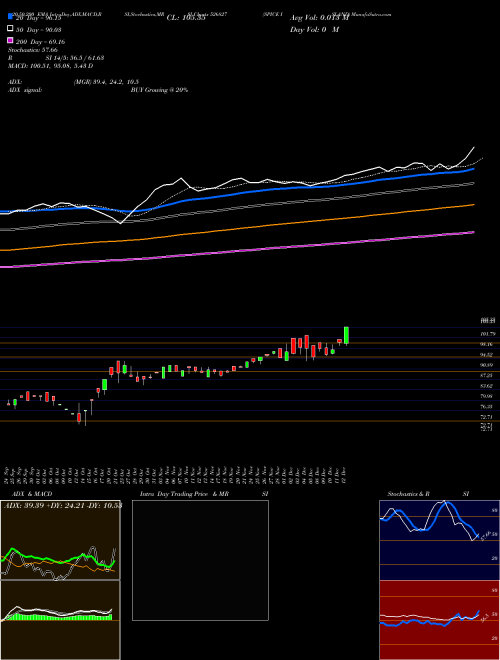500x660 pixels.
Task: Open the blue Stochastics chart thumbnail
Action: (x=439, y=540)
